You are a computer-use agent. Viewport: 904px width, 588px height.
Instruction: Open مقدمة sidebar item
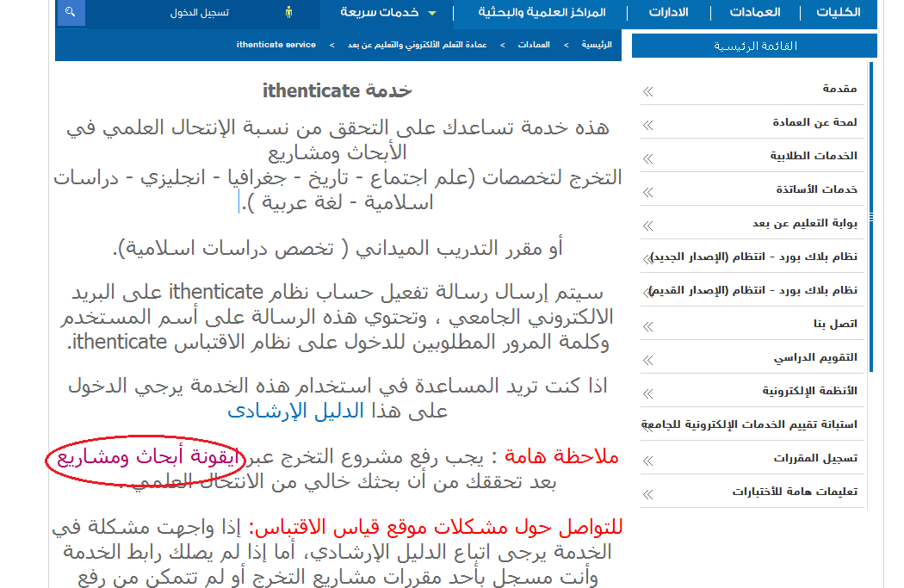coord(840,88)
